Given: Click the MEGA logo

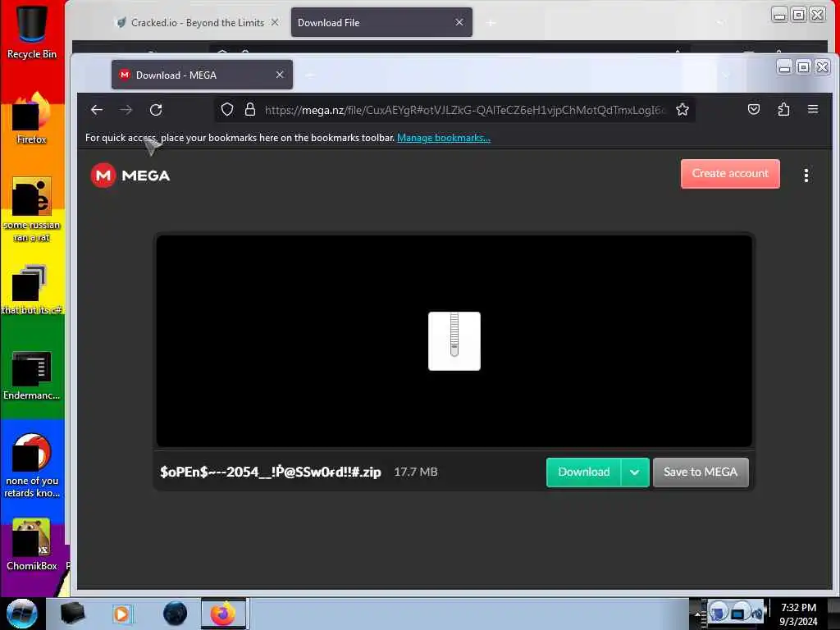Looking at the screenshot, I should click(130, 176).
